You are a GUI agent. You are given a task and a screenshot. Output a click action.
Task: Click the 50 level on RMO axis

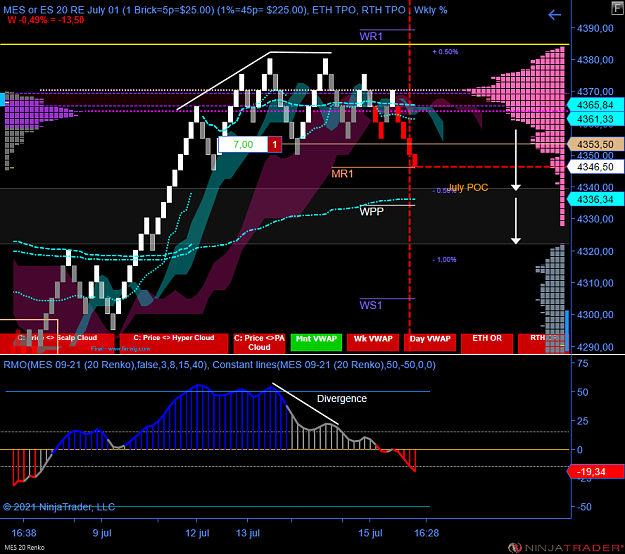582,392
